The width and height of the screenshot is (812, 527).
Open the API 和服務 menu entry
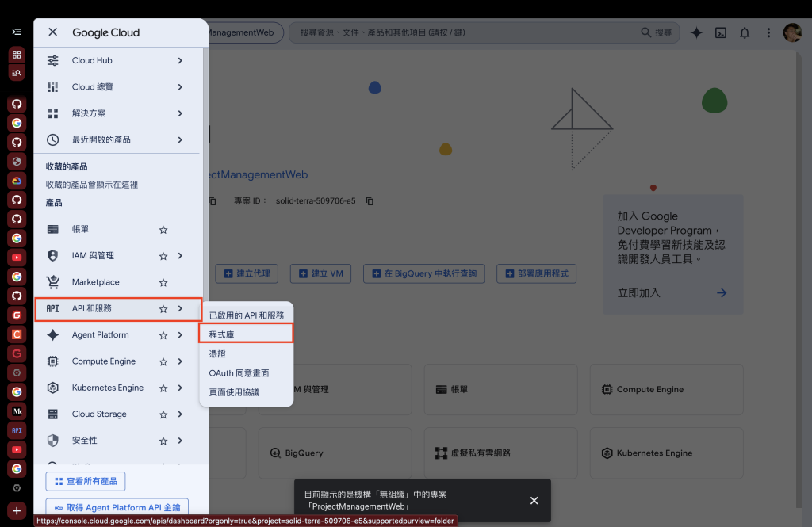click(x=118, y=309)
